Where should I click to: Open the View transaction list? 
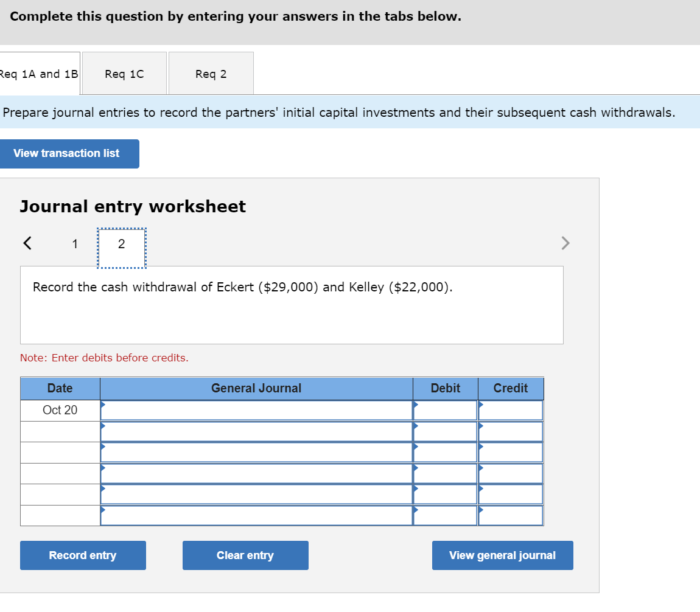[69, 153]
